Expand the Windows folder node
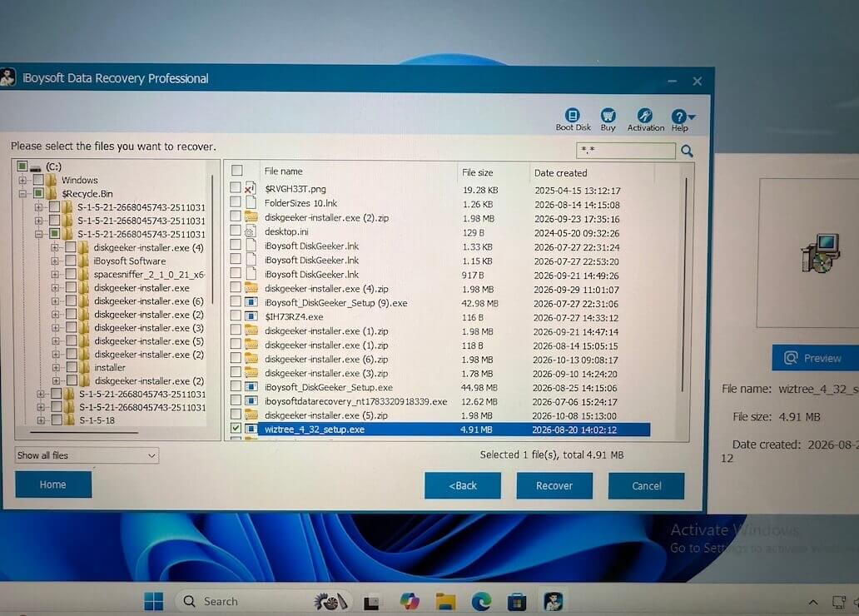859x616 pixels. [x=22, y=180]
